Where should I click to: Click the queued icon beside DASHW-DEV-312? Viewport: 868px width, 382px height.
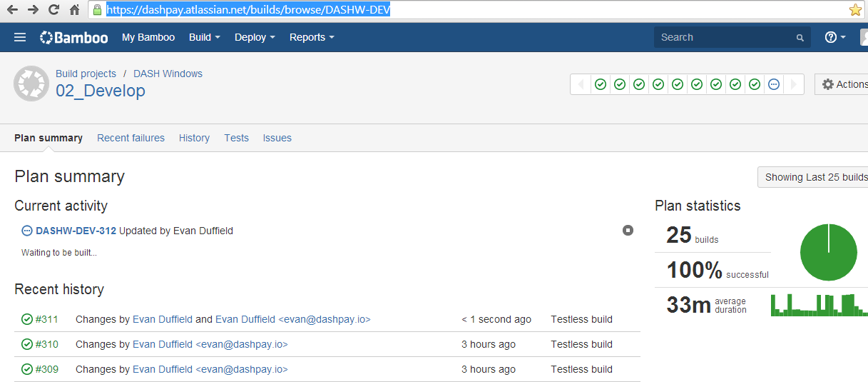point(27,231)
